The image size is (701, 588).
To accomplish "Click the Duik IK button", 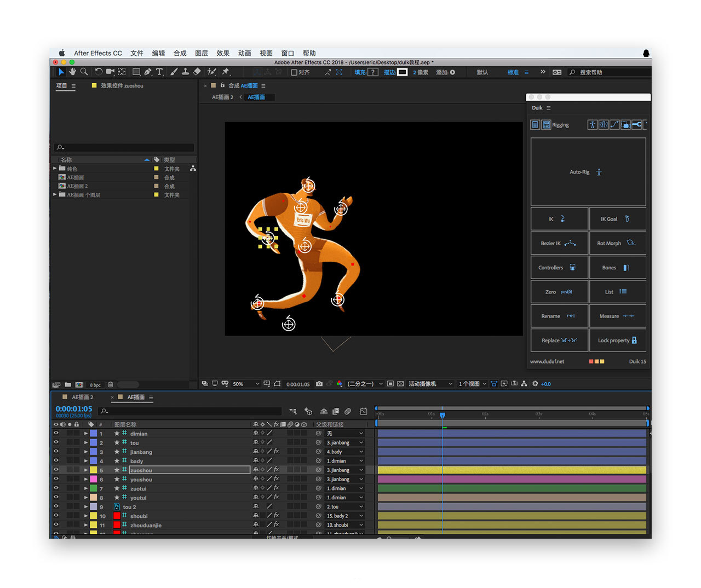I will 559,219.
